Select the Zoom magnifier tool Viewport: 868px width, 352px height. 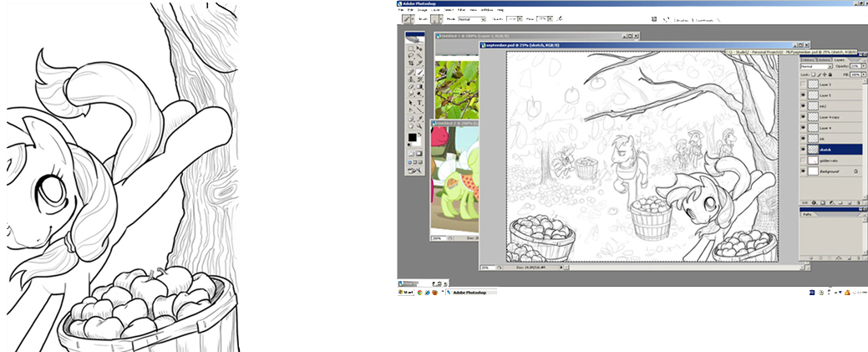419,125
